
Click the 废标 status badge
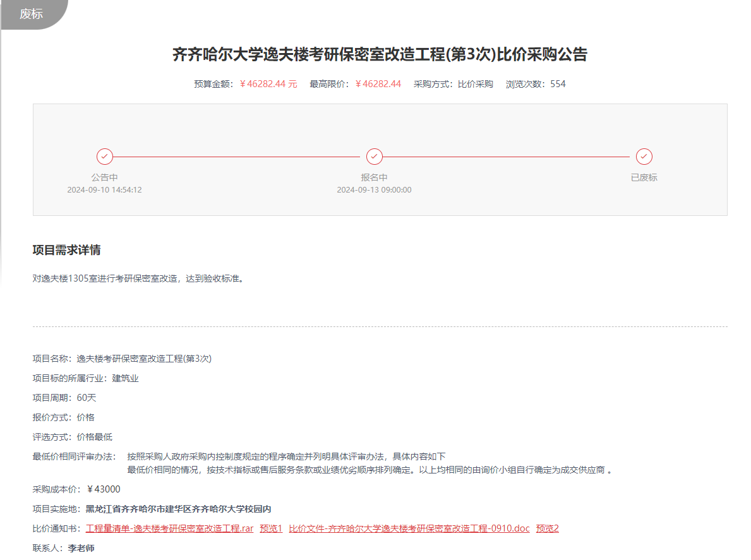pos(32,14)
